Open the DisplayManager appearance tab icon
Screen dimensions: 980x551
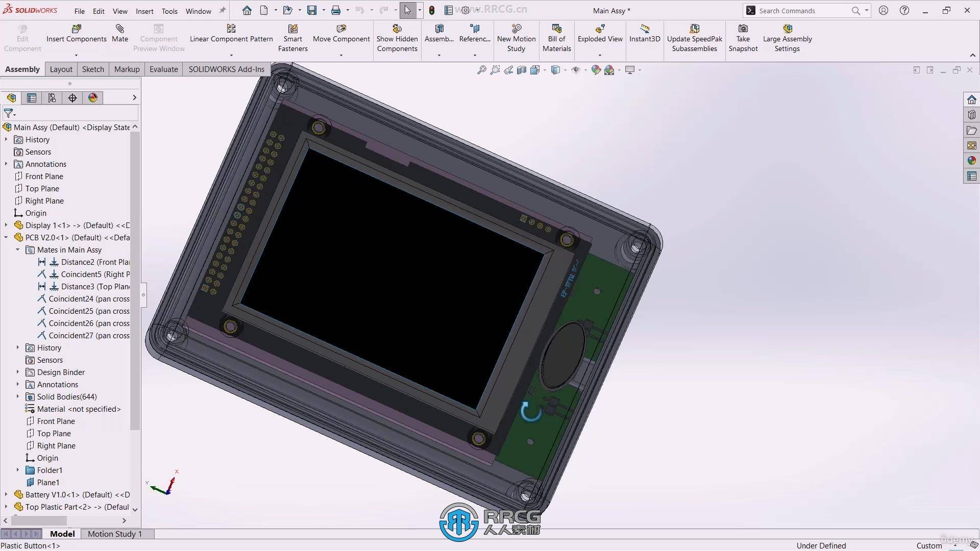coord(93,98)
